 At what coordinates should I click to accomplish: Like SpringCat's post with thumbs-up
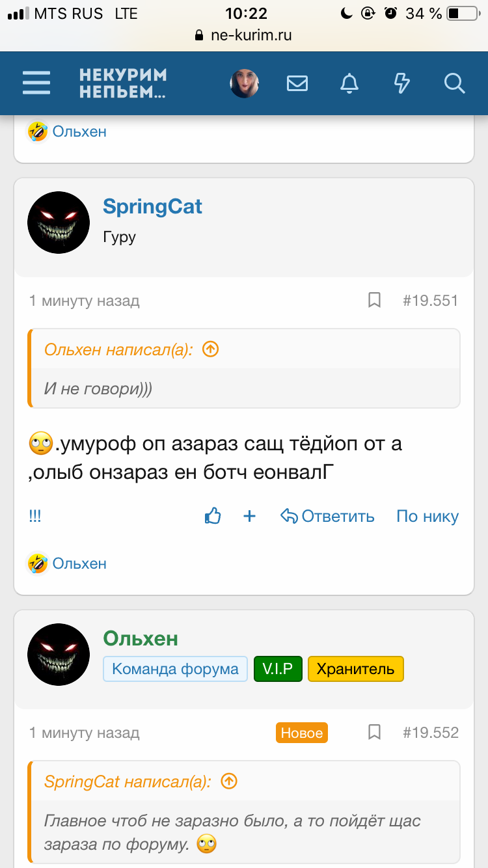(x=213, y=517)
